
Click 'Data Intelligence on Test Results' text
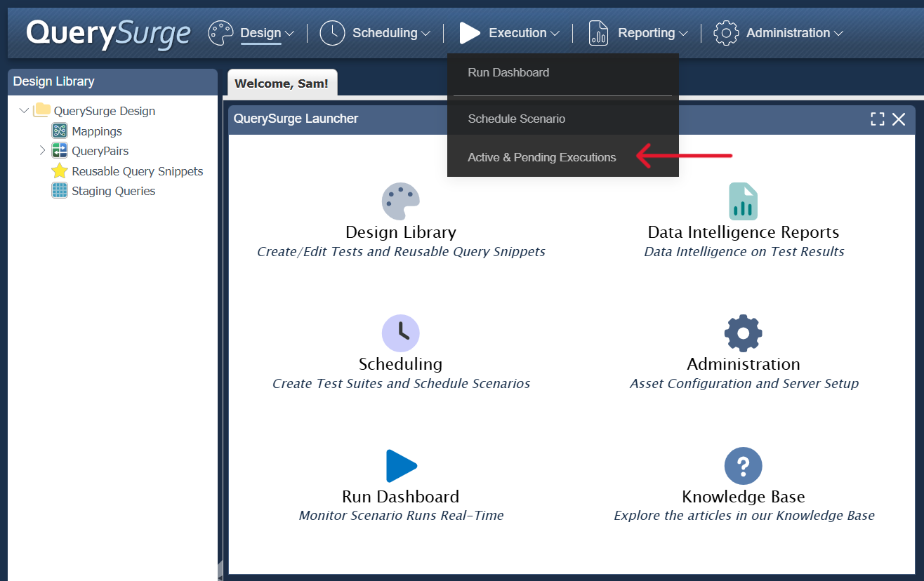coord(744,251)
